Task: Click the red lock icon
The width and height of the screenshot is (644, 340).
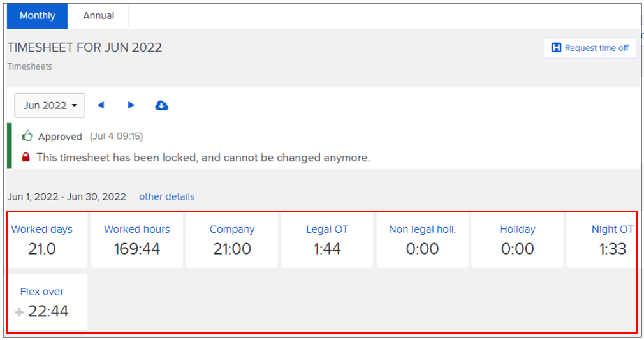Action: (x=26, y=157)
